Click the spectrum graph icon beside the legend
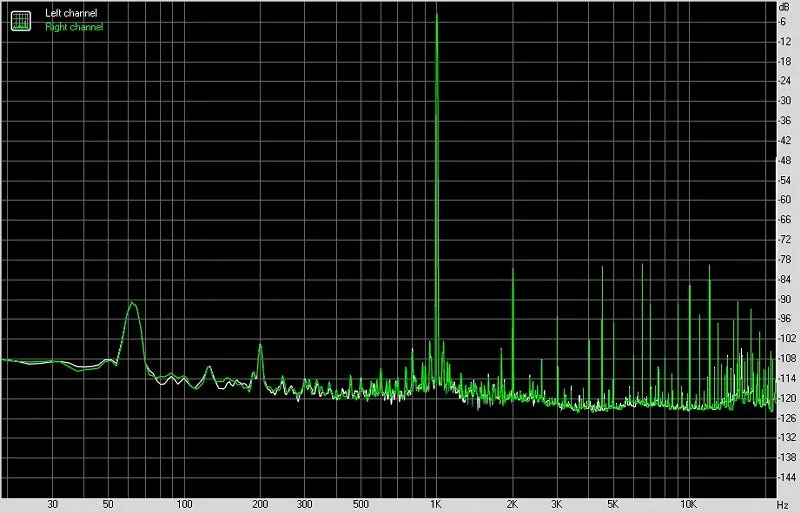 (x=21, y=20)
